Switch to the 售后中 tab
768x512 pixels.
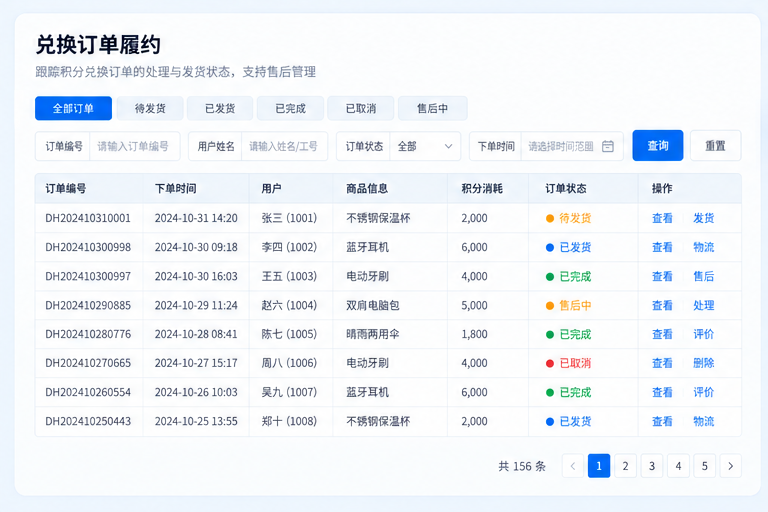click(x=432, y=108)
